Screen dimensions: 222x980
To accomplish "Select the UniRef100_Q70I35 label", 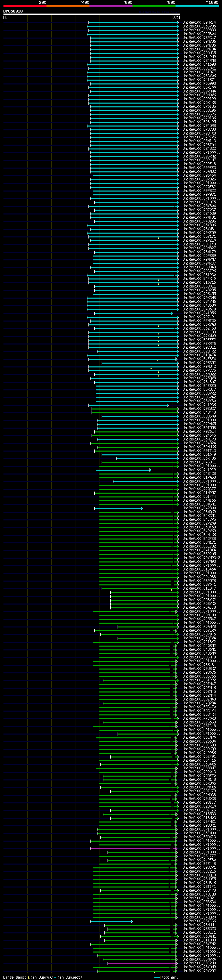I will (199, 106).
